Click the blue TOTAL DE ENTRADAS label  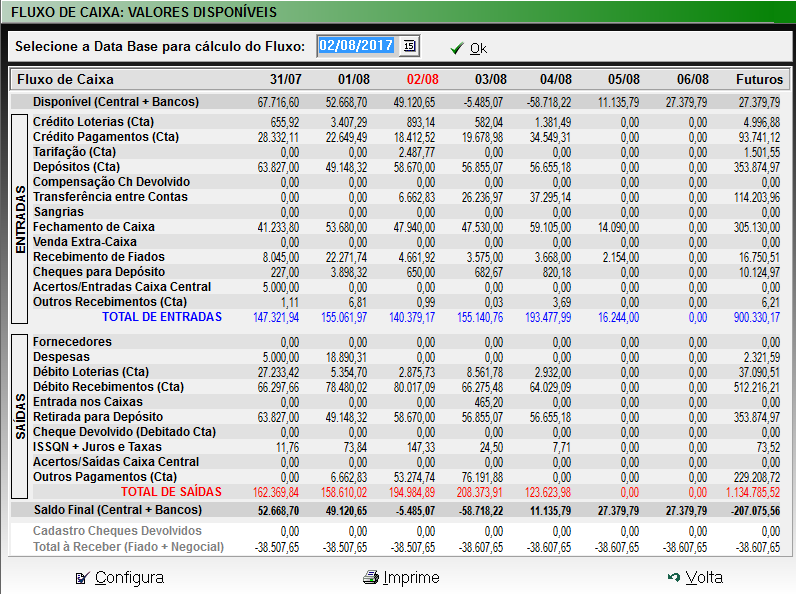point(162,317)
